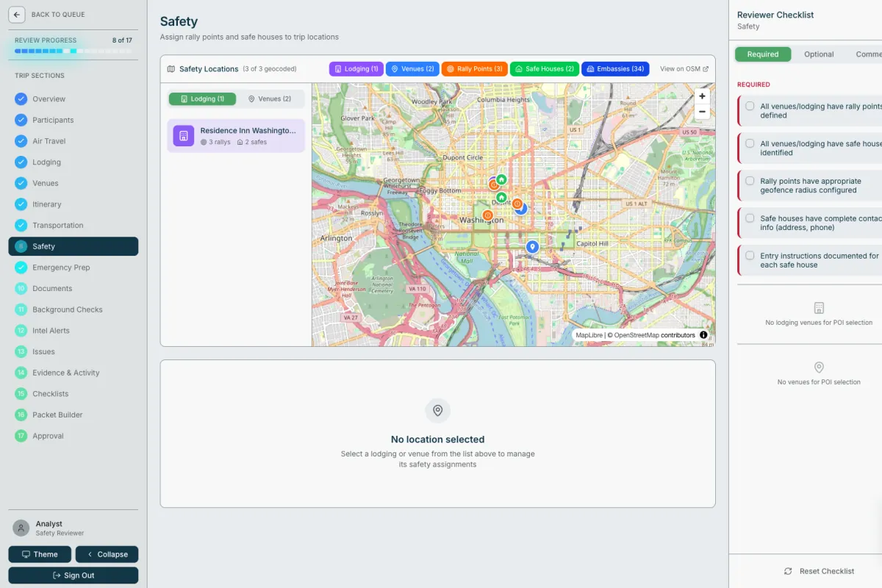Image resolution: width=882 pixels, height=588 pixels.
Task: Go to the Air Travel section
Action: pyautogui.click(x=73, y=141)
